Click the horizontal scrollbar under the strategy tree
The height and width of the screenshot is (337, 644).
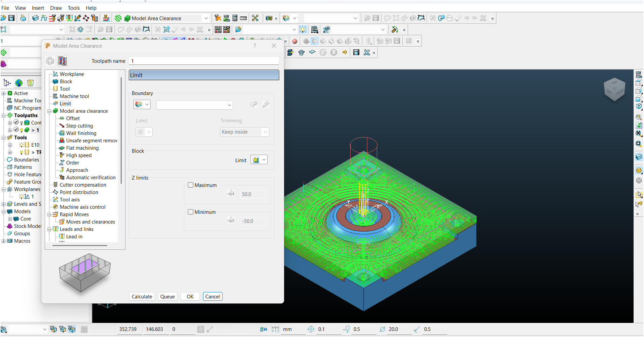coord(80,245)
